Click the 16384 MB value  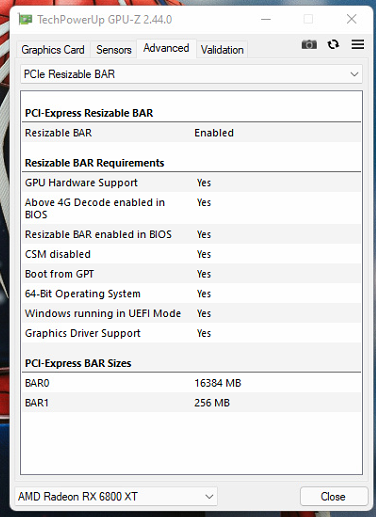[x=218, y=383]
